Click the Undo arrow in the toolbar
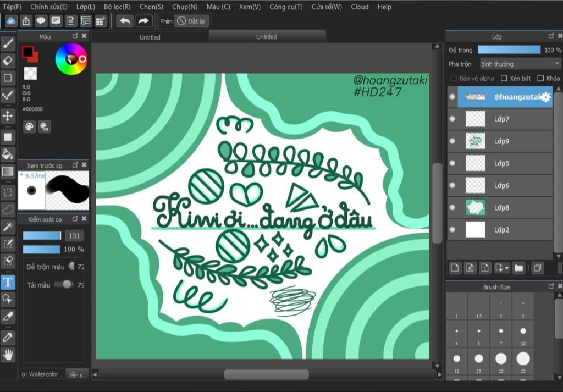Screen dimensions: 563x392 tap(125, 21)
